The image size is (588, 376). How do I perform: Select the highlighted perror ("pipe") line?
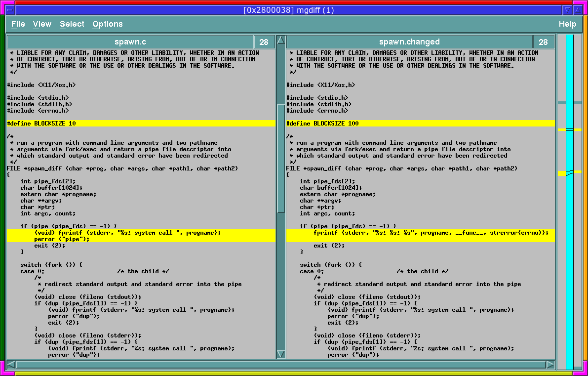coord(141,239)
